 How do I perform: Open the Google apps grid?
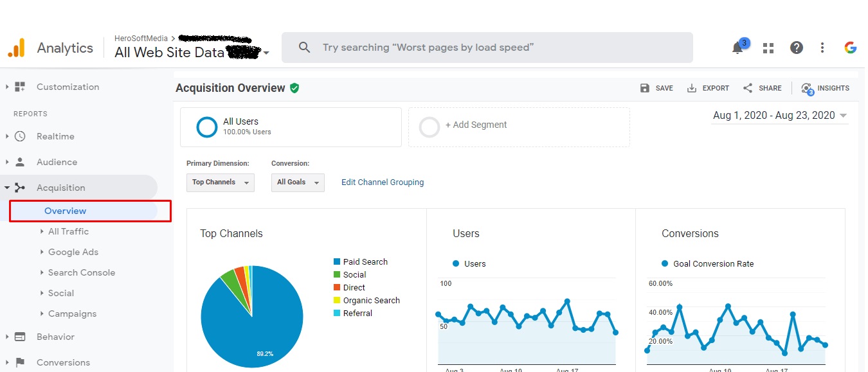tap(768, 47)
